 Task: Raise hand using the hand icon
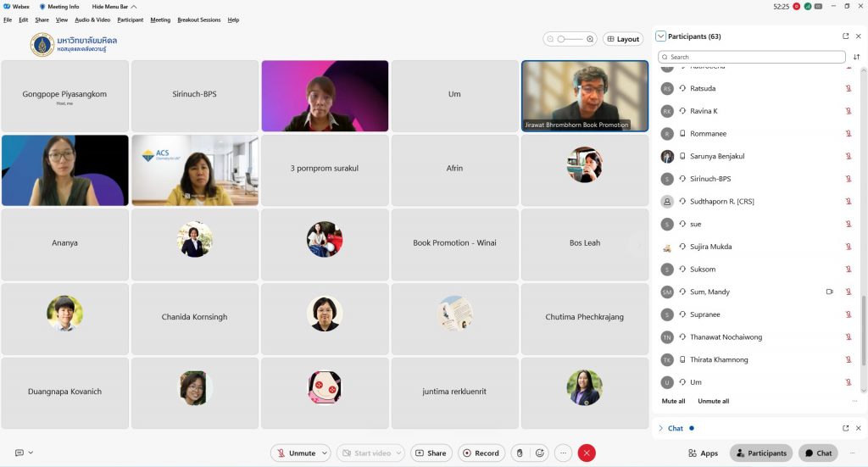pyautogui.click(x=520, y=453)
